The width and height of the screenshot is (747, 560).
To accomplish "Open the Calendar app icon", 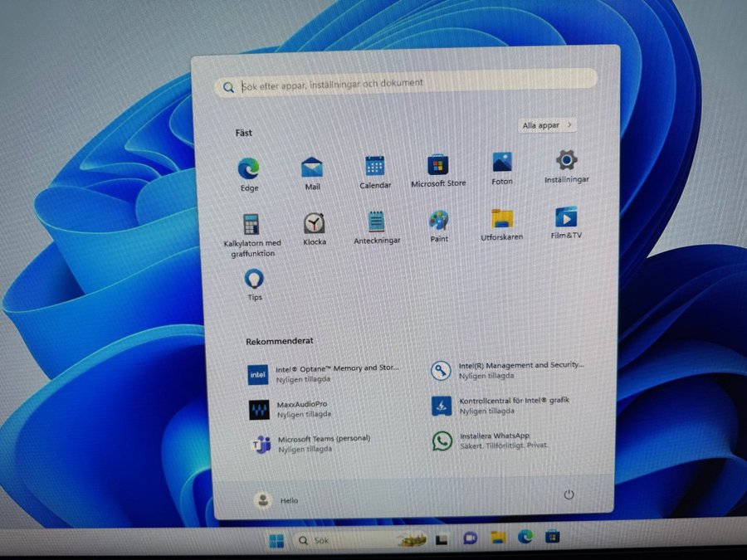I will [375, 167].
